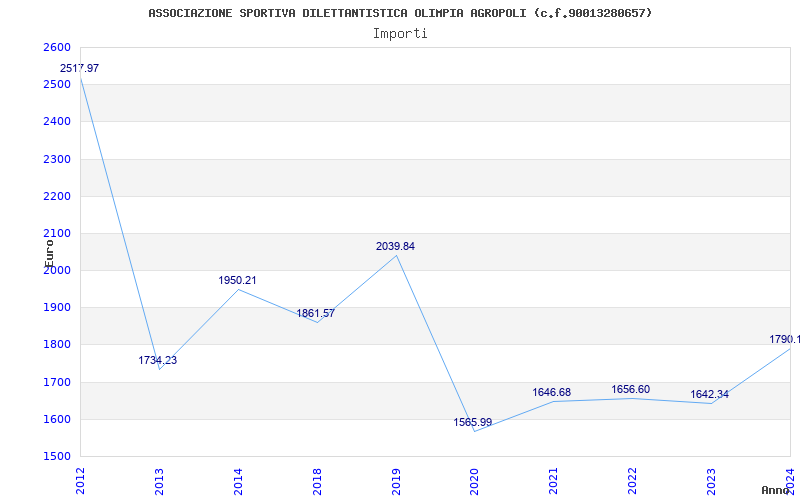The image size is (800, 500).
Task: Click the y-axis value 1800
Action: click(x=57, y=345)
